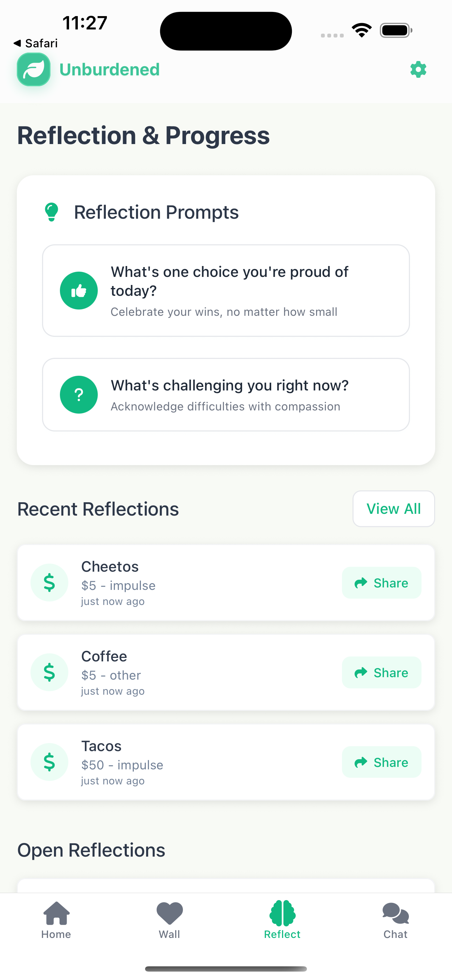View All recent reflections

pos(393,509)
